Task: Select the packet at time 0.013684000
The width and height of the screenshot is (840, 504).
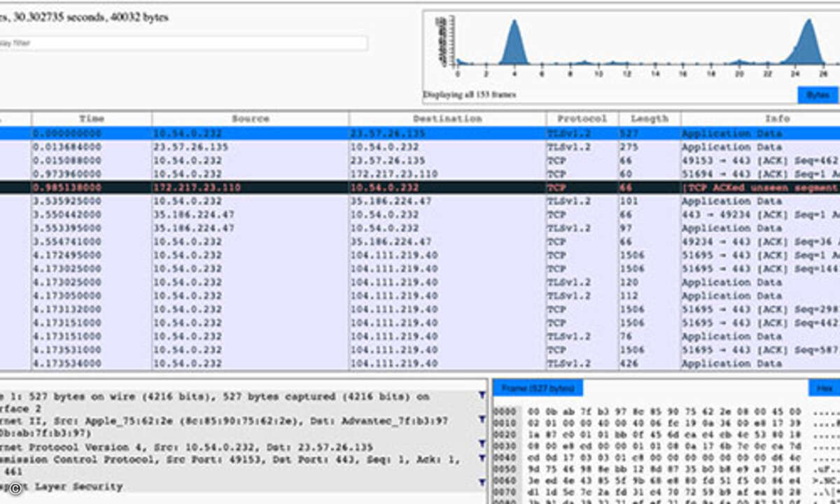Action: point(420,147)
